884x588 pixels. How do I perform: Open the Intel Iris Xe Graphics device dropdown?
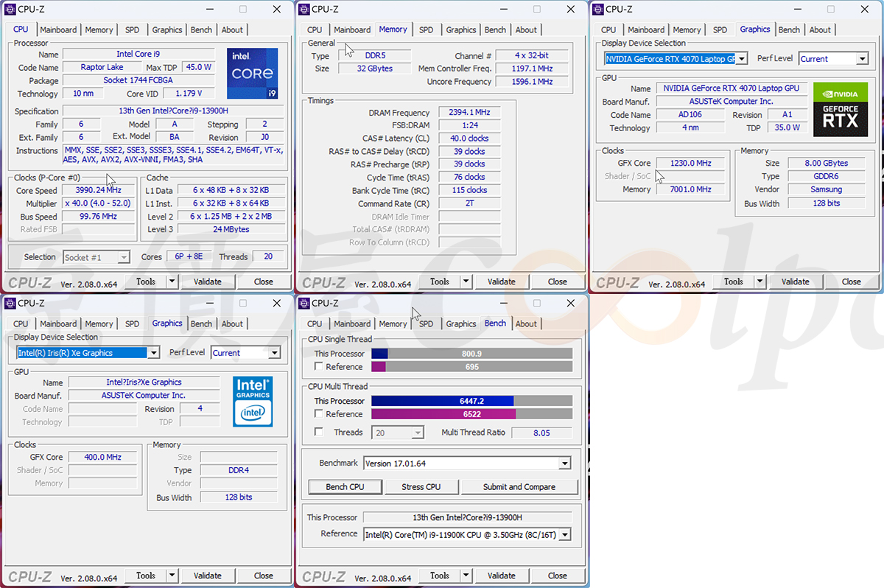[153, 352]
